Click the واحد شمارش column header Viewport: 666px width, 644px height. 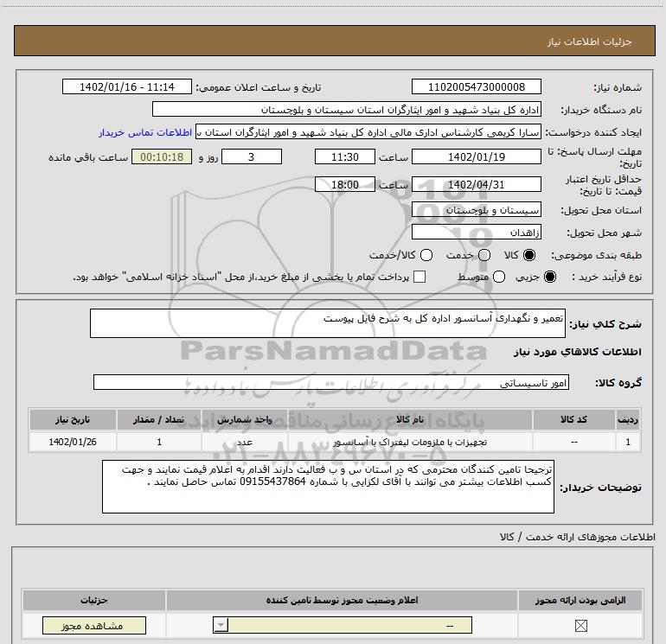[245, 419]
